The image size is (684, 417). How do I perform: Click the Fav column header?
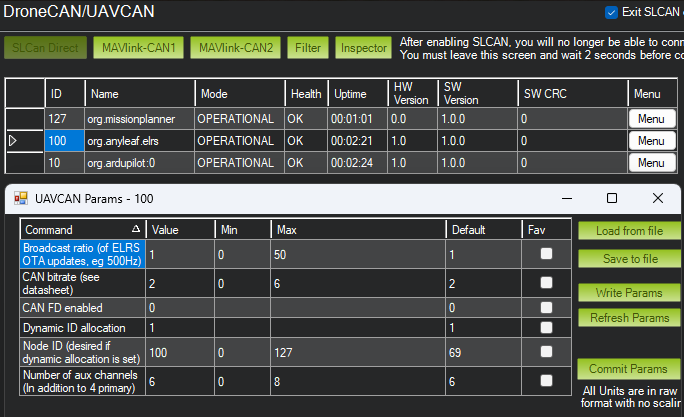click(x=547, y=229)
